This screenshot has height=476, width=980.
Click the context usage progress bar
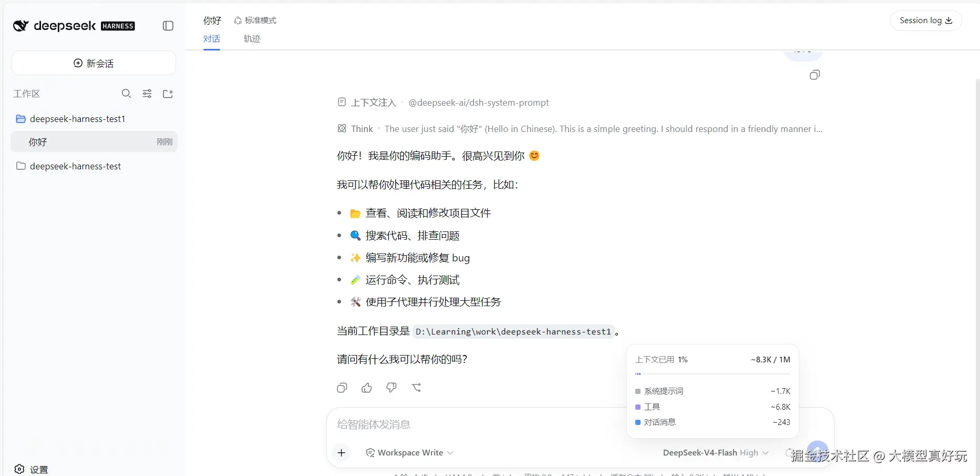click(x=713, y=374)
